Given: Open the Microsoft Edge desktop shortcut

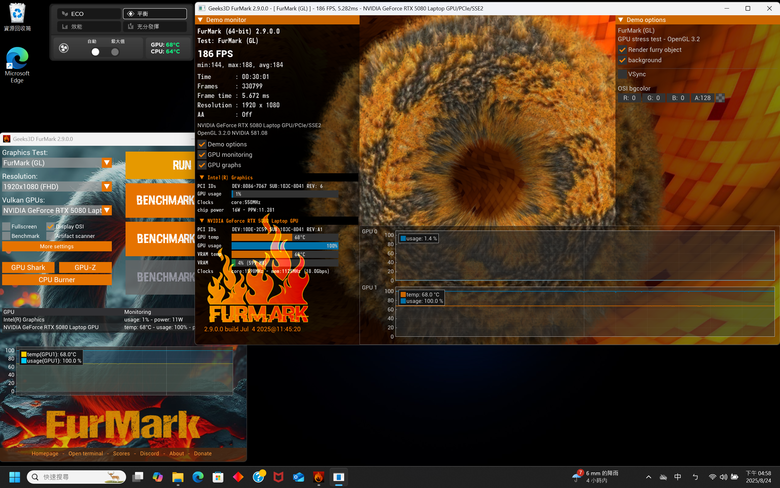Looking at the screenshot, I should tap(17, 65).
